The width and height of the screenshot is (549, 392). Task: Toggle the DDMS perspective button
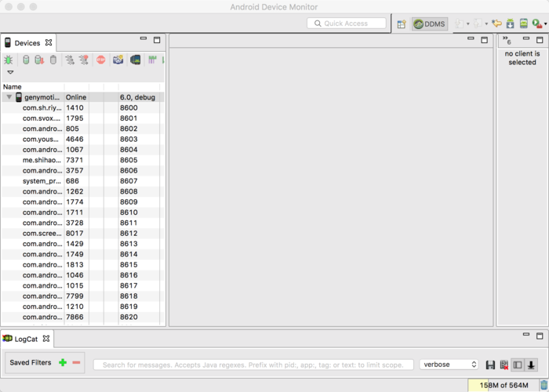(x=430, y=24)
